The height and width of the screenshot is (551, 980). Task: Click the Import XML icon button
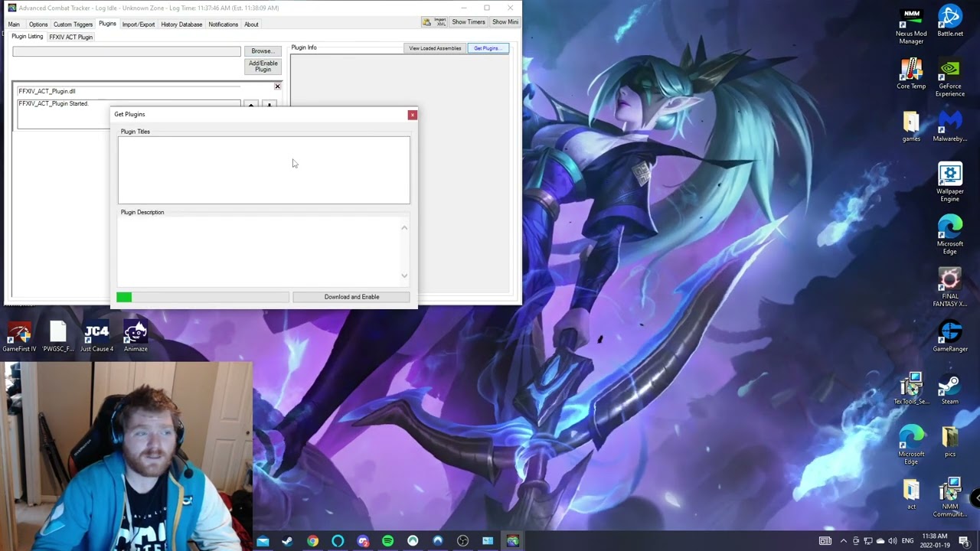435,21
